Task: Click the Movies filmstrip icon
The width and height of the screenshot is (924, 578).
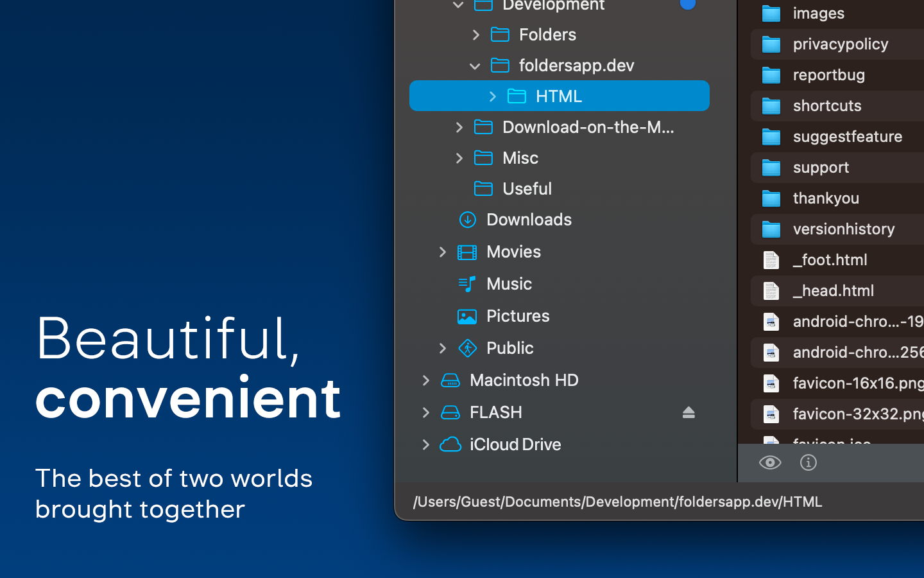Action: pyautogui.click(x=467, y=252)
